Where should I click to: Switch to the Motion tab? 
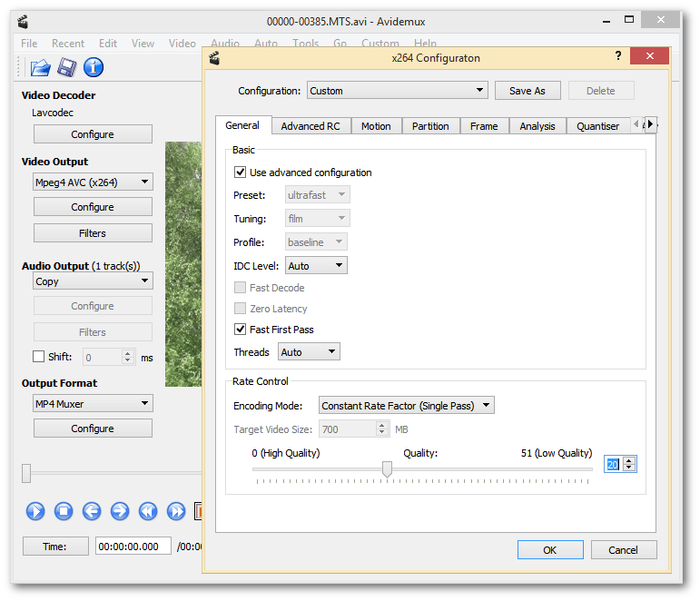pyautogui.click(x=376, y=126)
